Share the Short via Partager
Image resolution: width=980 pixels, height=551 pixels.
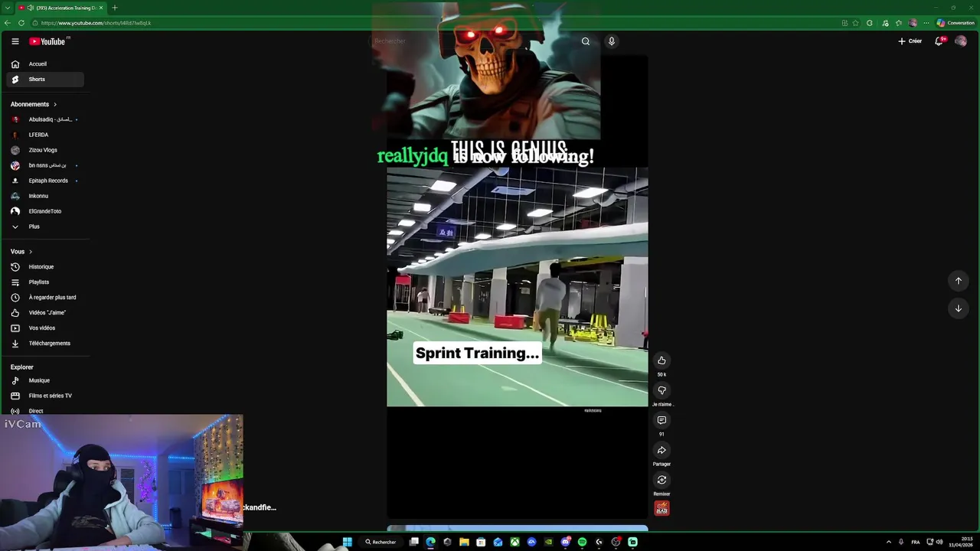[x=661, y=450]
